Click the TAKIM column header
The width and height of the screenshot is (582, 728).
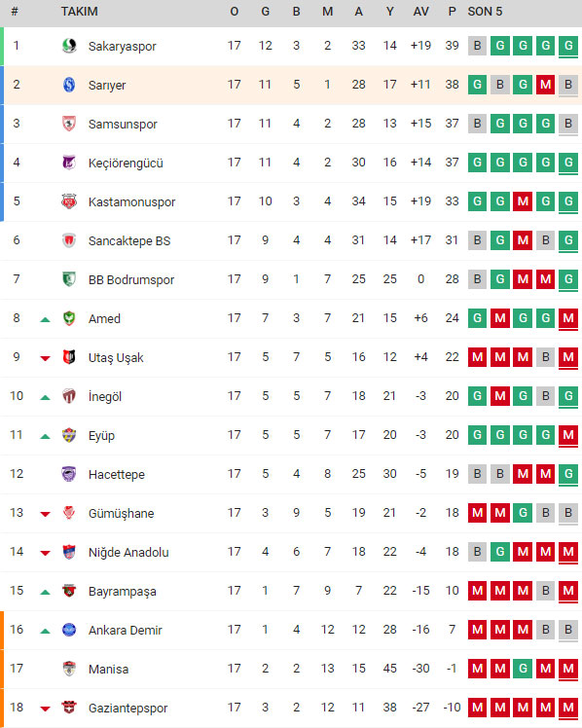click(x=80, y=12)
